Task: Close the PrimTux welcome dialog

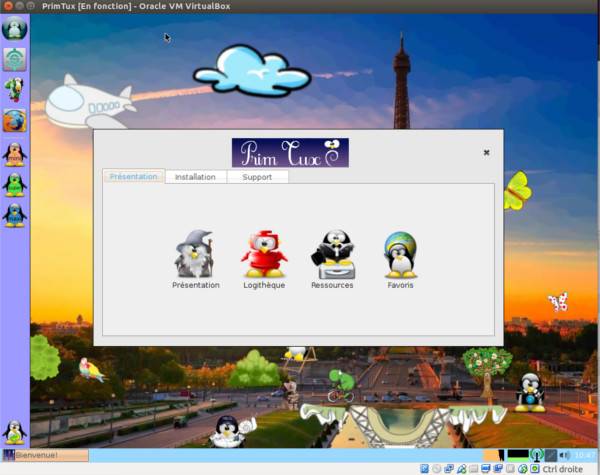Action: tap(486, 152)
